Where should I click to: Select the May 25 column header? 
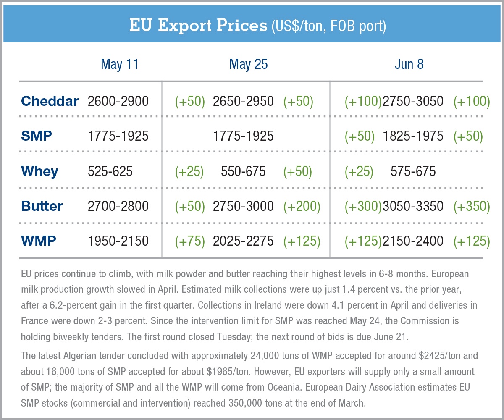(x=249, y=64)
